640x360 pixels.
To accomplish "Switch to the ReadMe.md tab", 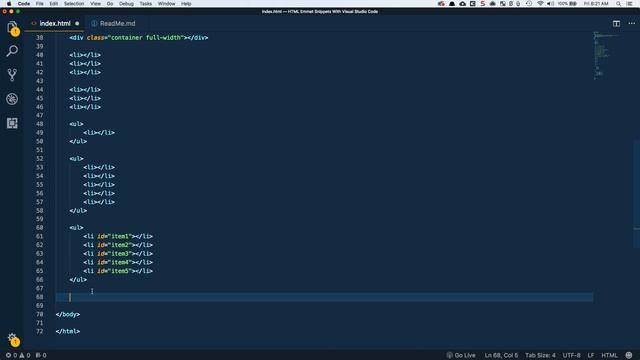I will coord(117,24).
